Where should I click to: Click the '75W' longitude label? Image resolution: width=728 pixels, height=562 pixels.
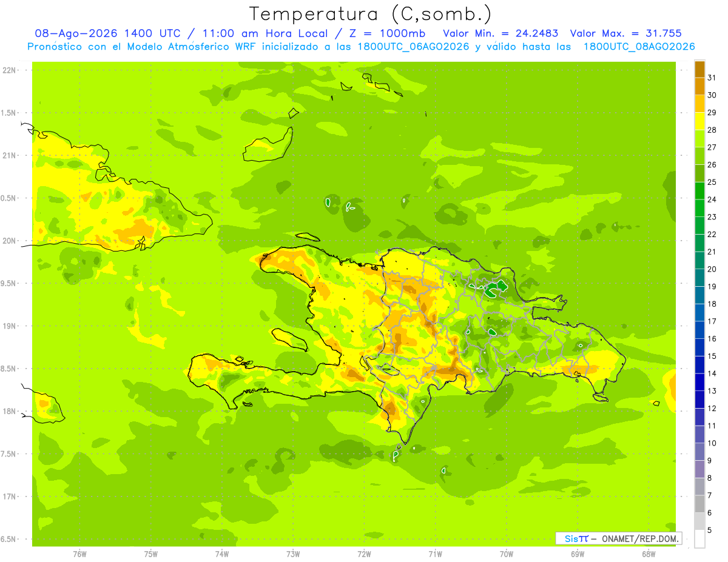tap(151, 554)
